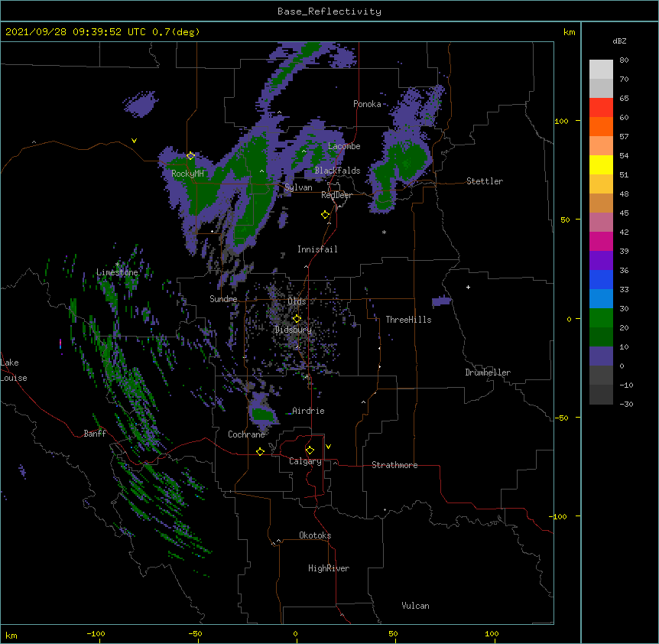The image size is (659, 644).
Task: Click the Innisfail city label
Action: [x=317, y=249]
